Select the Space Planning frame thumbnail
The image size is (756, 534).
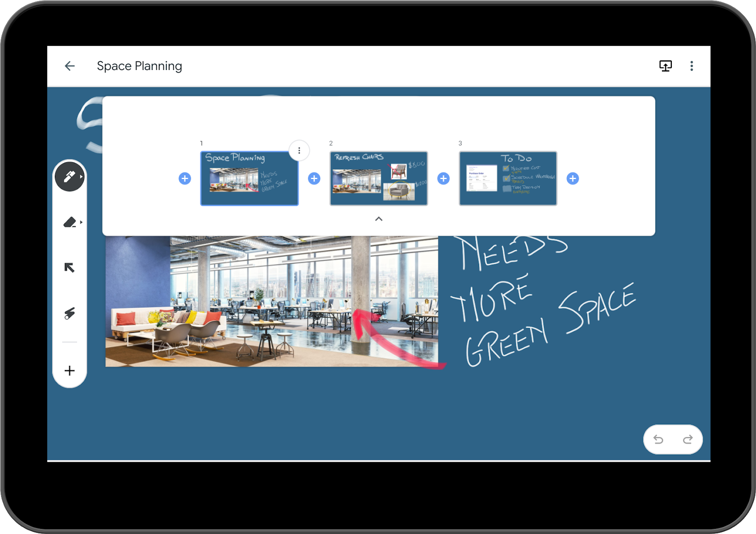point(249,179)
